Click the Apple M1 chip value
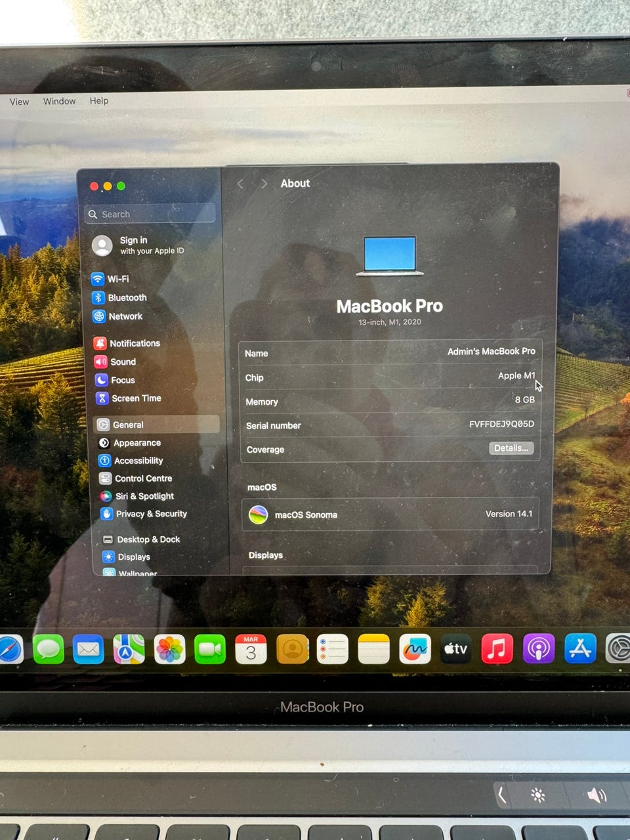The width and height of the screenshot is (630, 840). (516, 375)
